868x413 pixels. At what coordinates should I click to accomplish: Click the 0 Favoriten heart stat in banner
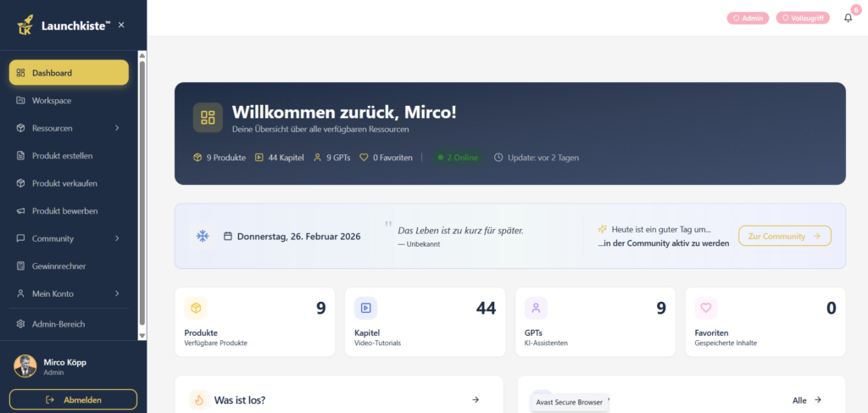tap(386, 158)
